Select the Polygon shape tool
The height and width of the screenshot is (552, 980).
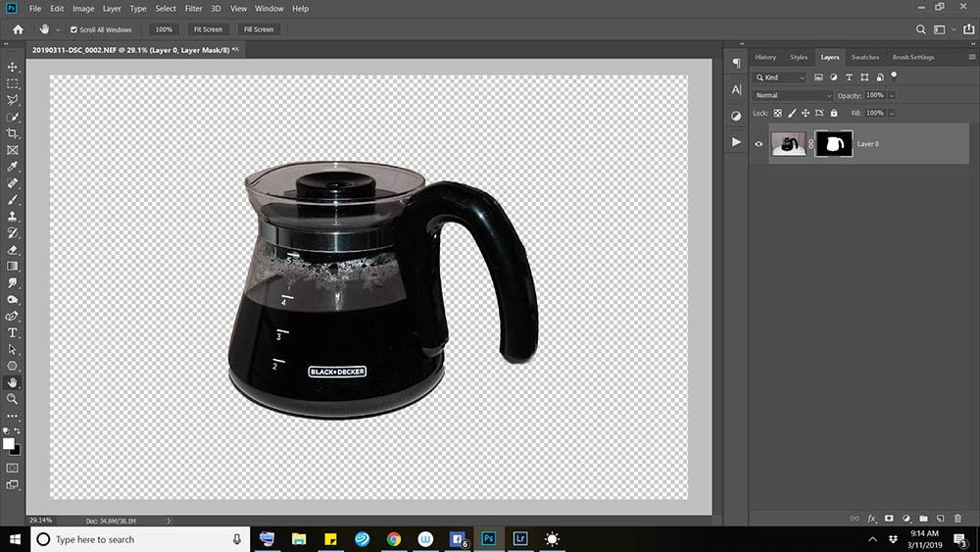point(12,366)
